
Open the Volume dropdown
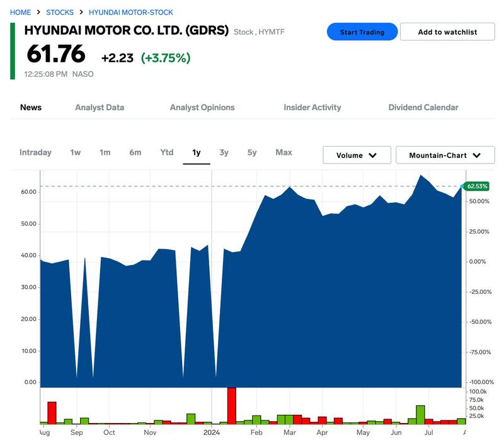point(357,155)
